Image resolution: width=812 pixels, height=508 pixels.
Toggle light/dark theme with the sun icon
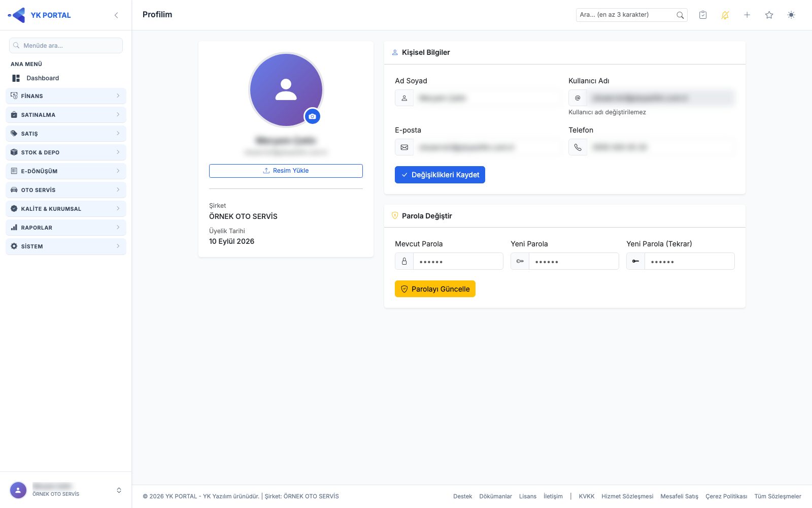click(x=791, y=15)
